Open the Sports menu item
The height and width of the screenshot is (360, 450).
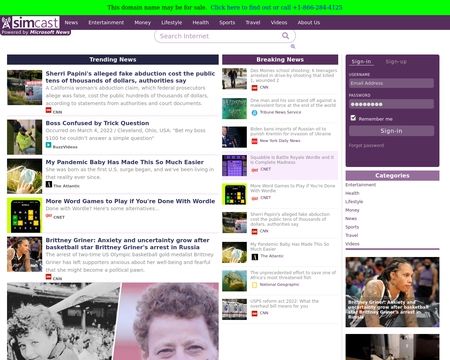(x=227, y=22)
